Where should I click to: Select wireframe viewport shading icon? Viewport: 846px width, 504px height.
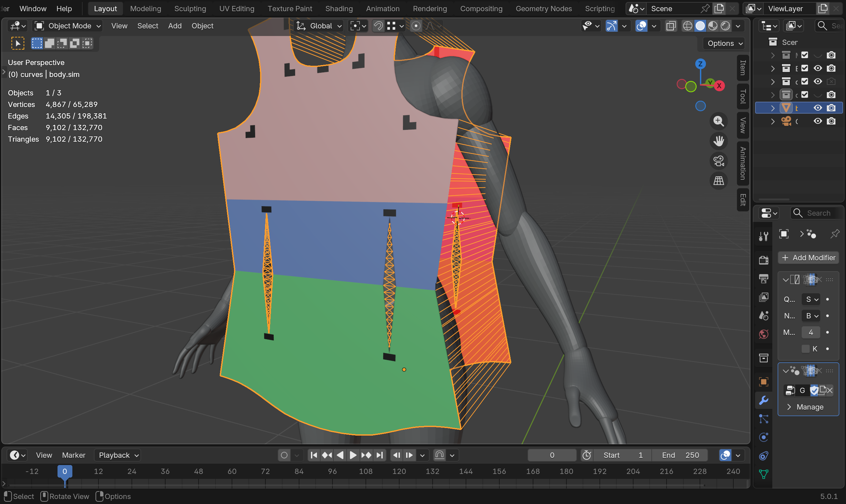pos(687,26)
